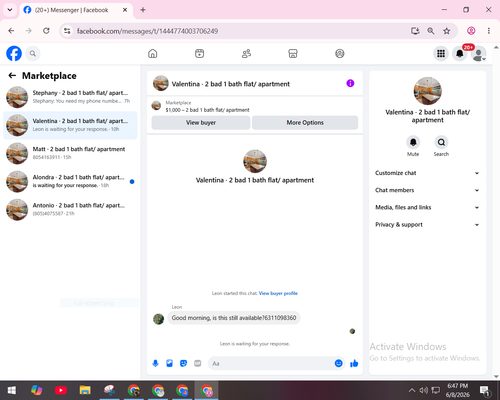Click Leon's message bubble about availability
Image resolution: width=500 pixels, height=400 pixels.
pyautogui.click(x=234, y=318)
